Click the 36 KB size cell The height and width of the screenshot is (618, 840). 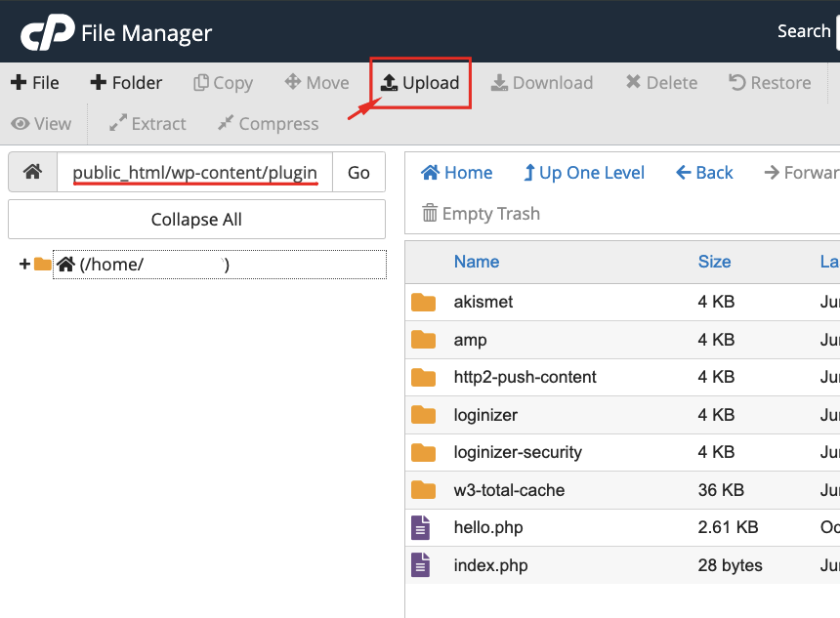[x=721, y=490]
